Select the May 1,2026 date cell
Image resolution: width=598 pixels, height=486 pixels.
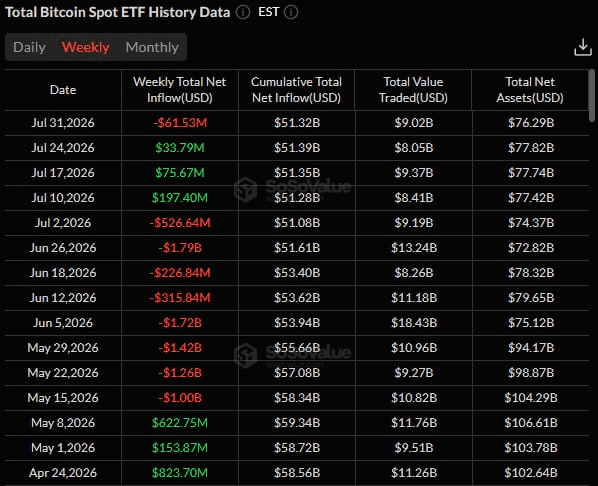63,448
